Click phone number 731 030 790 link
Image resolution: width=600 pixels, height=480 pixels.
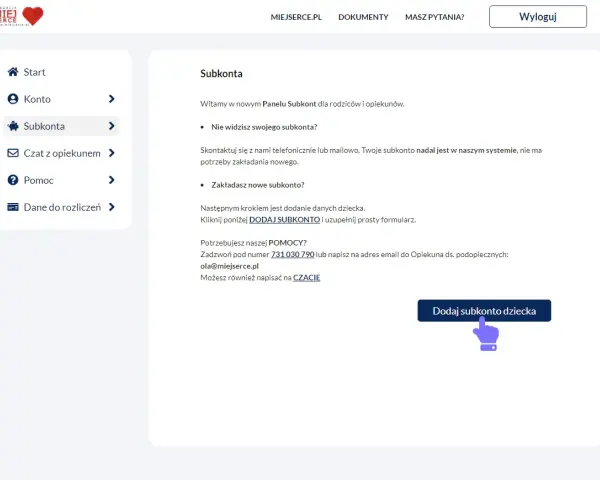tap(292, 254)
